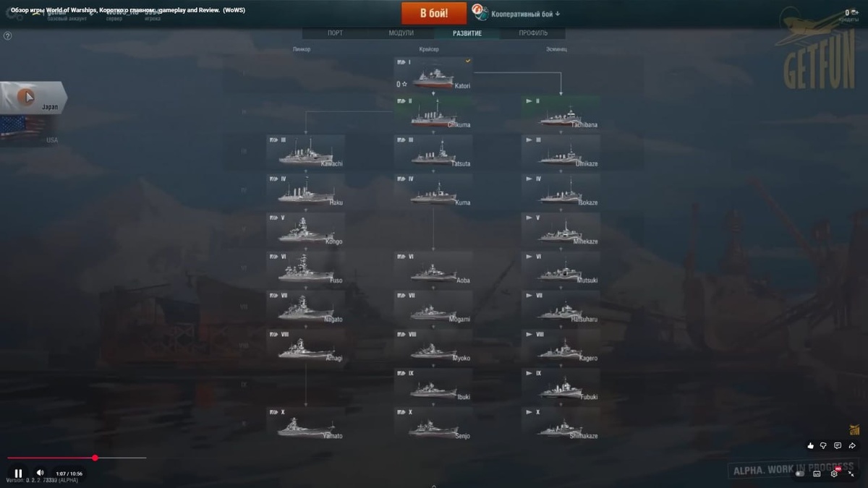Open the help question mark icon
Image resolution: width=868 pixels, height=488 pixels.
[x=8, y=35]
